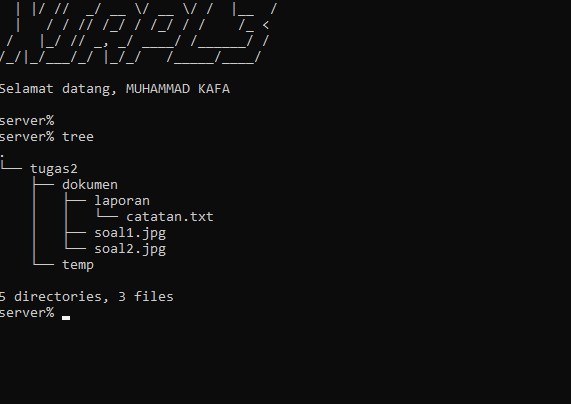The width and height of the screenshot is (571, 404).
Task: Select the temp directory entry
Action: point(78,265)
